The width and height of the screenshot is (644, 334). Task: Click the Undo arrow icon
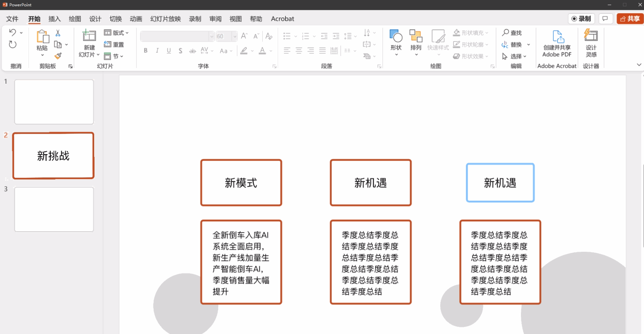click(x=13, y=32)
